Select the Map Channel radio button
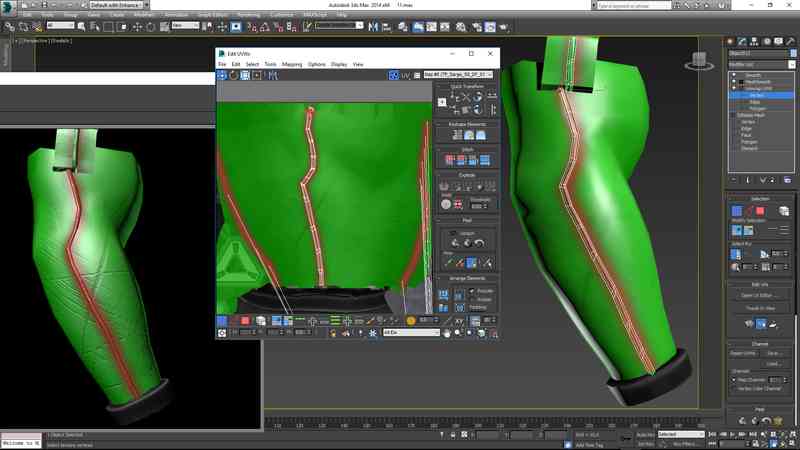Screen dimensions: 800x450 tap(735, 380)
